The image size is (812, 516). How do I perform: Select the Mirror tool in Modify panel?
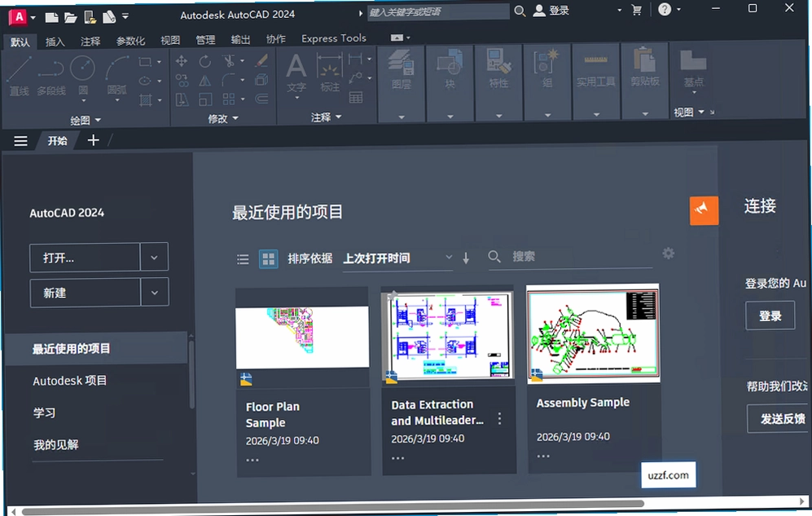coord(205,81)
